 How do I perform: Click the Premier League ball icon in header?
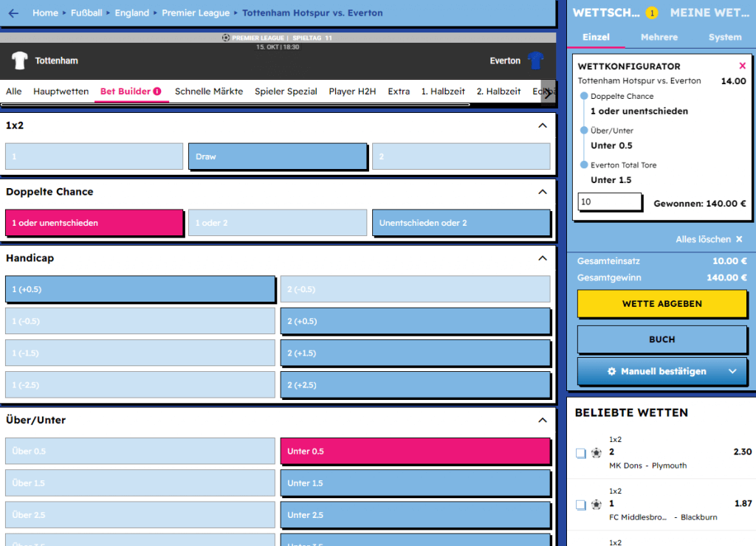(x=226, y=38)
